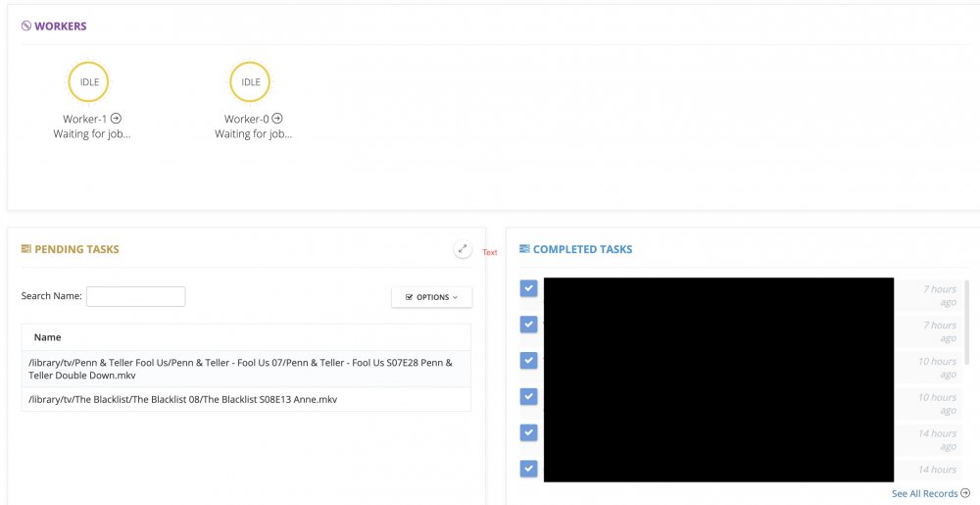
Task: Click the Completed Tasks list scrollbar
Action: pos(967,325)
